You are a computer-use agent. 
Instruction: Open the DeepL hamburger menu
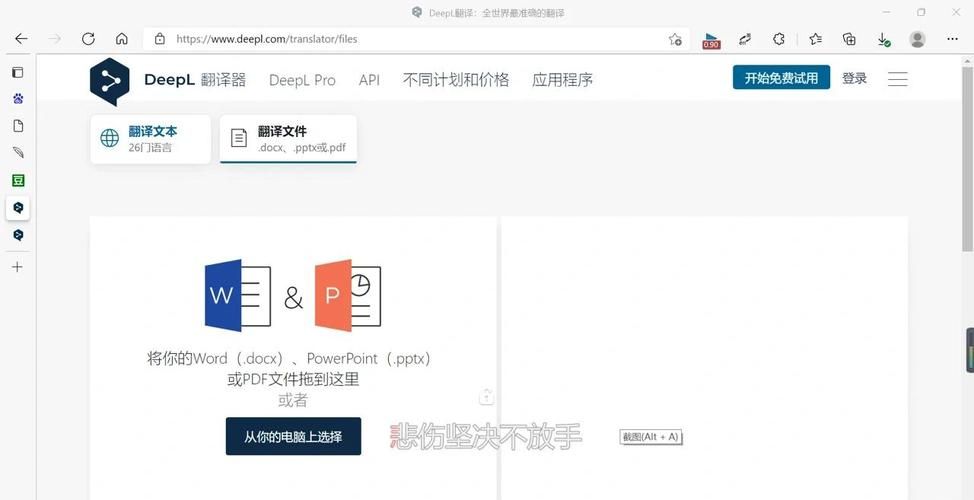pos(898,79)
